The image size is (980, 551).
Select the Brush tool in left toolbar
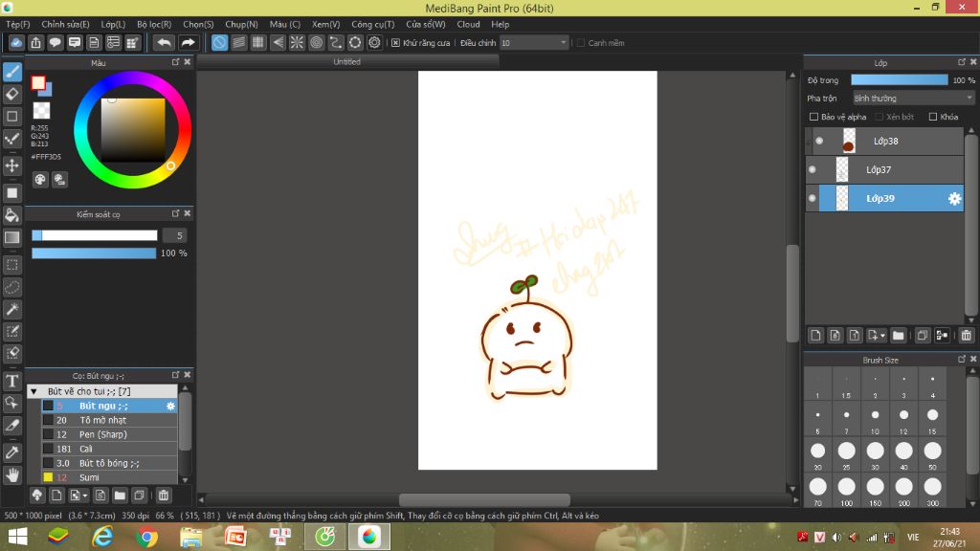tap(12, 72)
